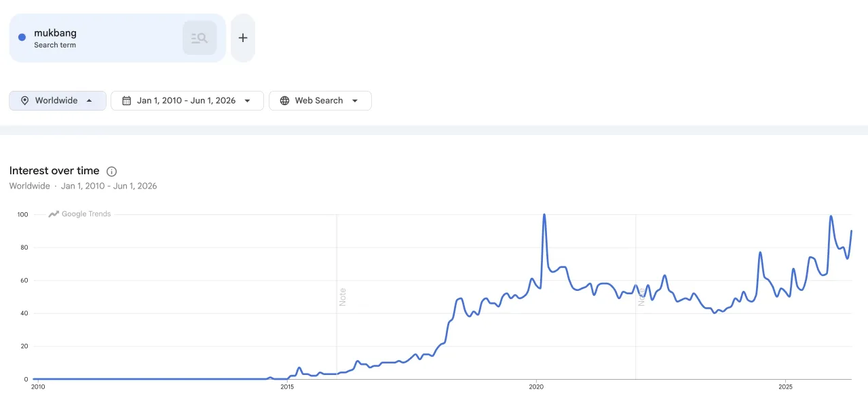Image resolution: width=868 pixels, height=415 pixels.
Task: Click the calendar icon in date range filter
Action: [x=126, y=100]
